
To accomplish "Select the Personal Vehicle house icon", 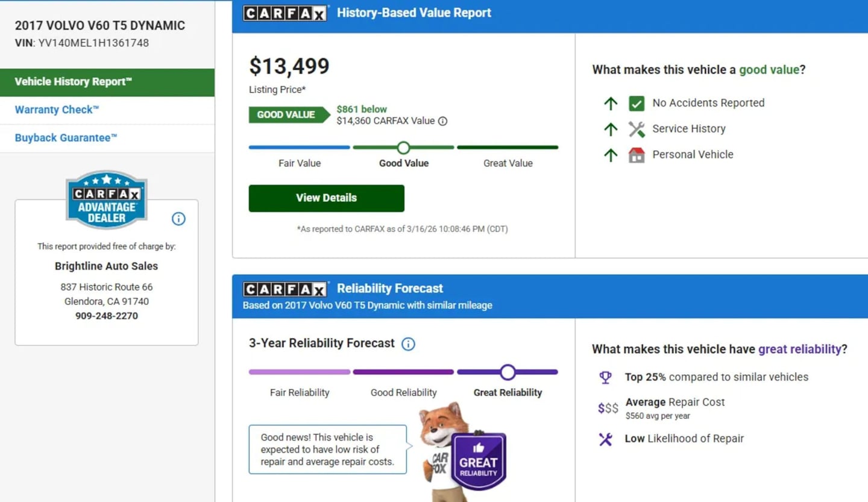I will (637, 155).
